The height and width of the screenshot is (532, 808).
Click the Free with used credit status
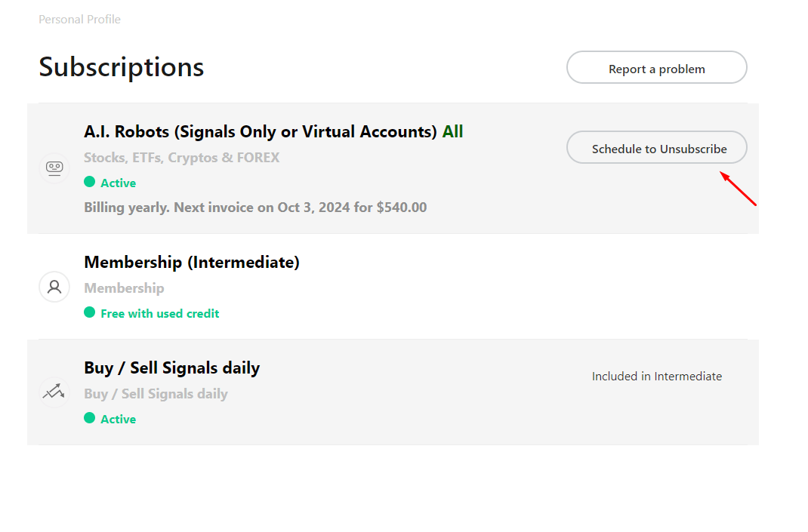[160, 314]
